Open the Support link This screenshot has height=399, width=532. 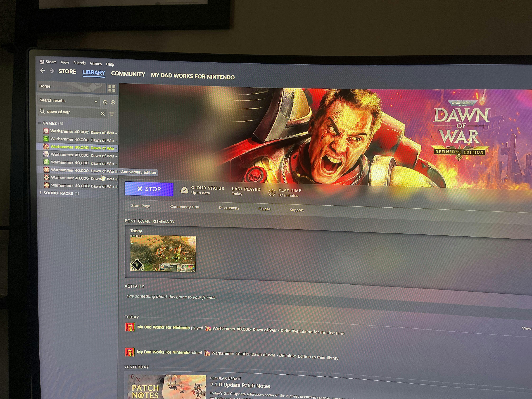click(x=296, y=210)
